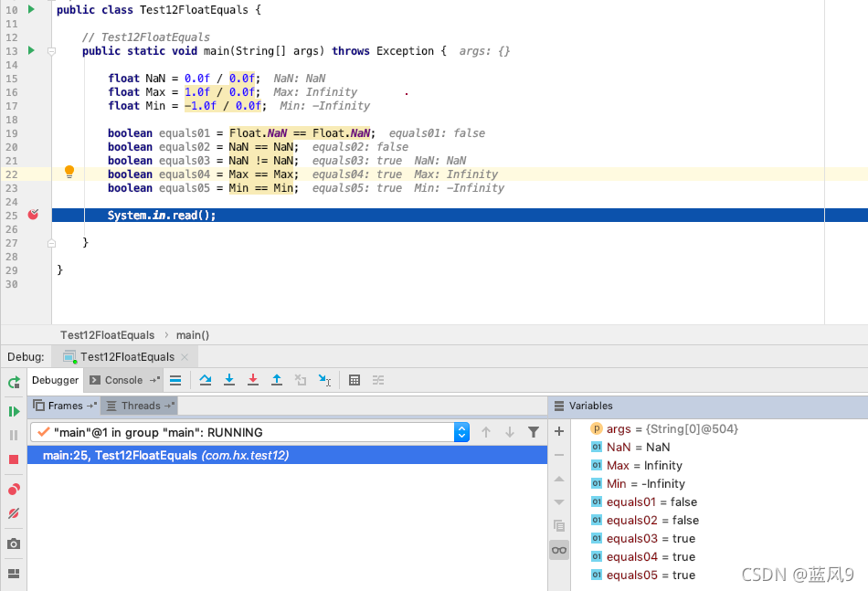
Task: Move watch down in Variables panel
Action: pyautogui.click(x=559, y=502)
